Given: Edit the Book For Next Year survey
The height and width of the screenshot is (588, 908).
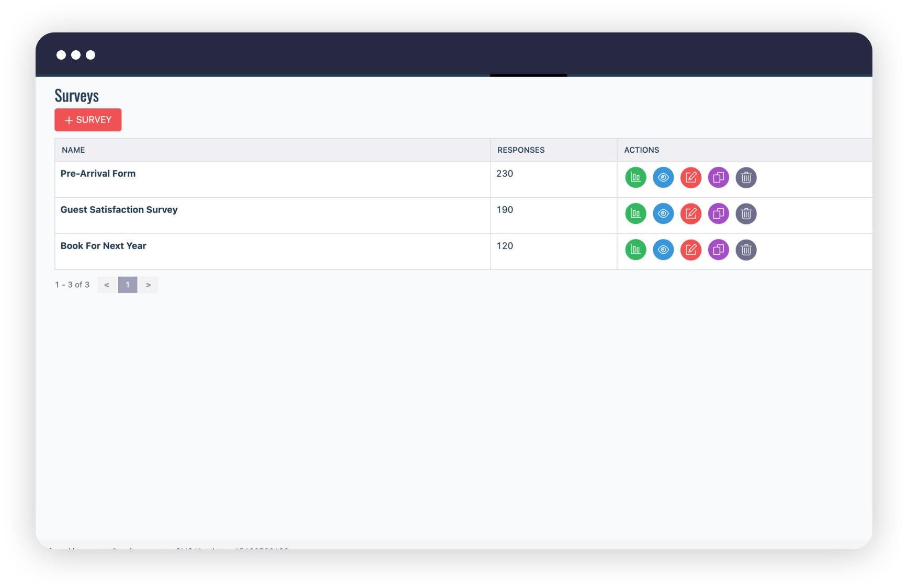Looking at the screenshot, I should (691, 250).
